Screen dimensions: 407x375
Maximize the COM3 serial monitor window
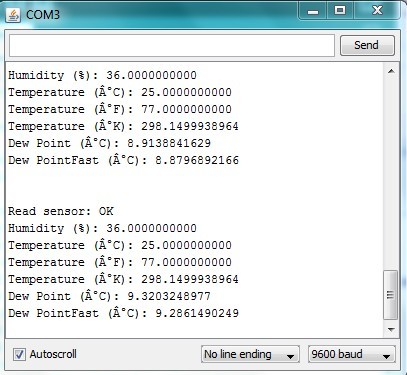[340, 11]
